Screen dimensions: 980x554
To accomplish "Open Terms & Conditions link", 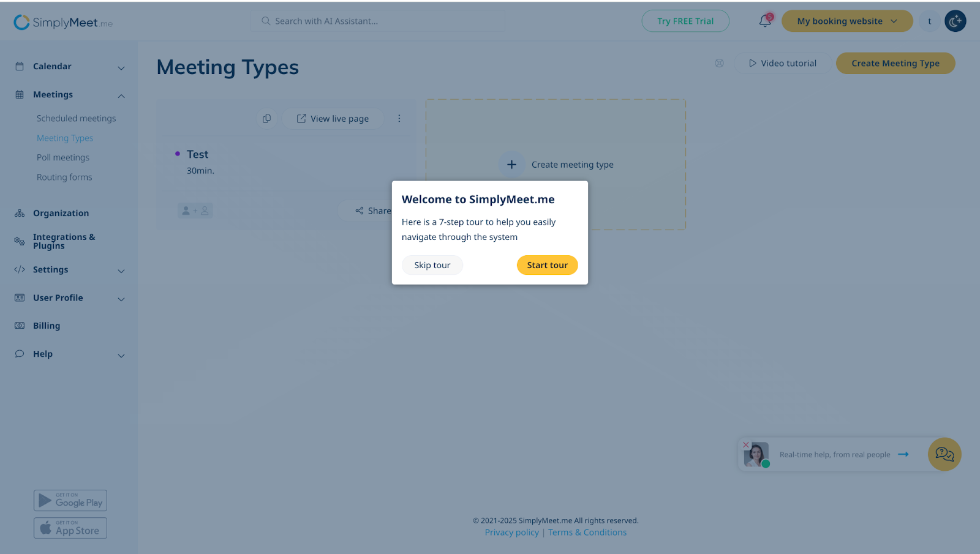I will click(587, 532).
